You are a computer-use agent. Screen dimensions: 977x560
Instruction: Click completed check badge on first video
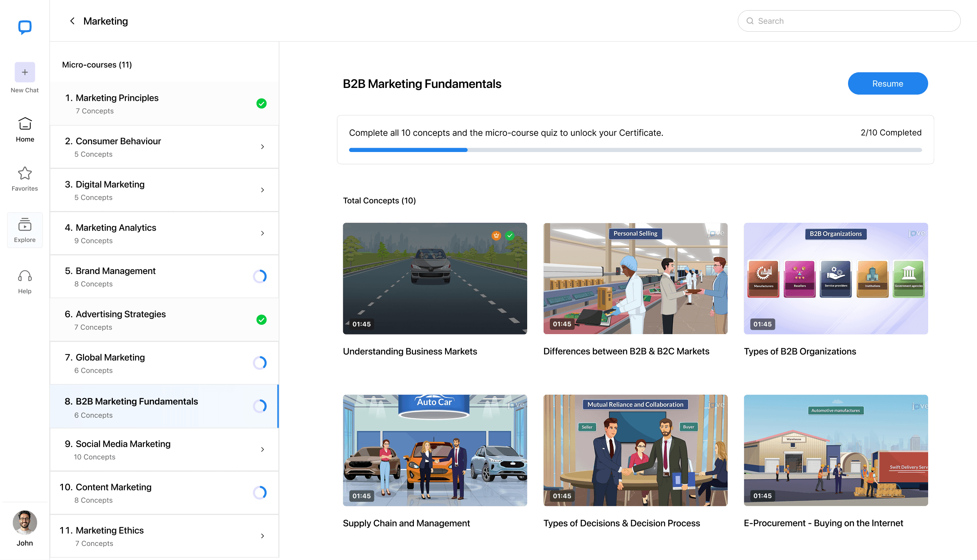(510, 235)
